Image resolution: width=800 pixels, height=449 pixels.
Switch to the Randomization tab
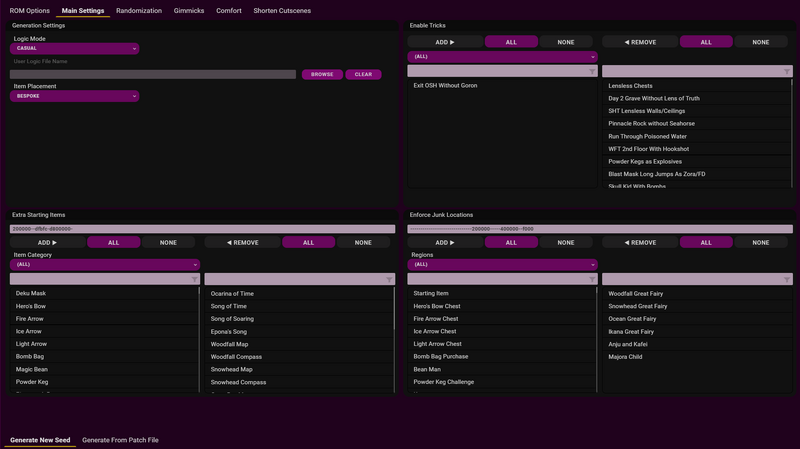click(x=139, y=10)
